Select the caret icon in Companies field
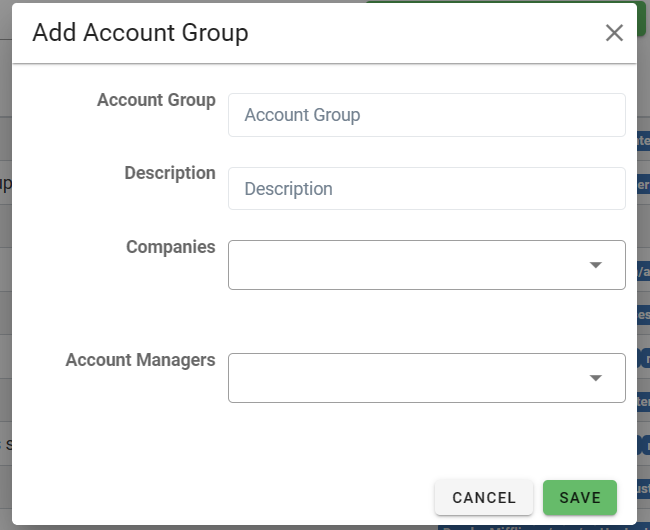This screenshot has height=530, width=650. click(x=596, y=265)
